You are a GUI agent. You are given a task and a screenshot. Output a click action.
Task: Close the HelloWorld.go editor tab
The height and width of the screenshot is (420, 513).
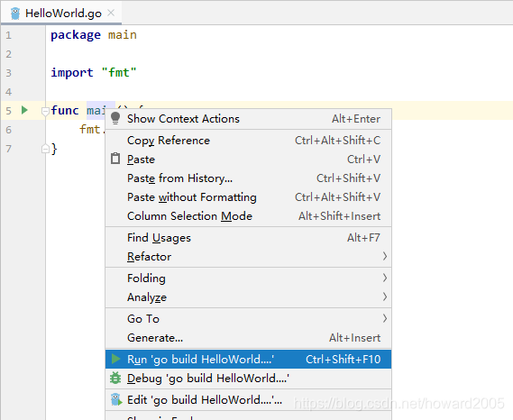(111, 14)
